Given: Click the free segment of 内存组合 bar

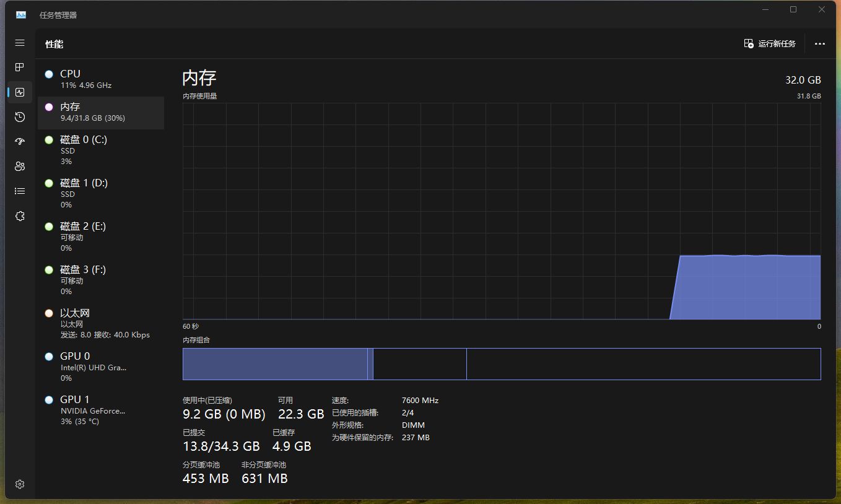Looking at the screenshot, I should [x=643, y=364].
